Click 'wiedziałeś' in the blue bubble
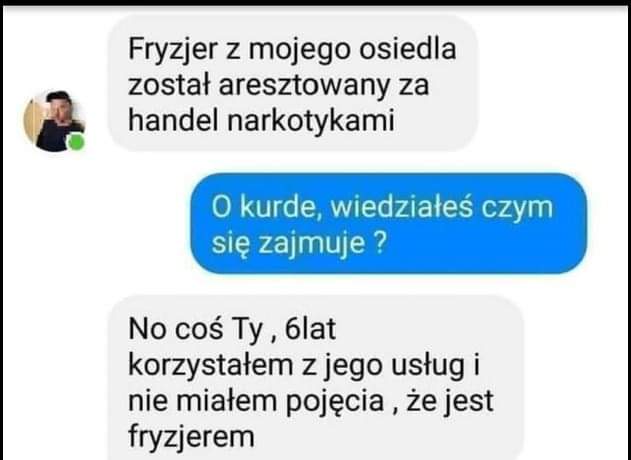This screenshot has width=631, height=460. [401, 208]
